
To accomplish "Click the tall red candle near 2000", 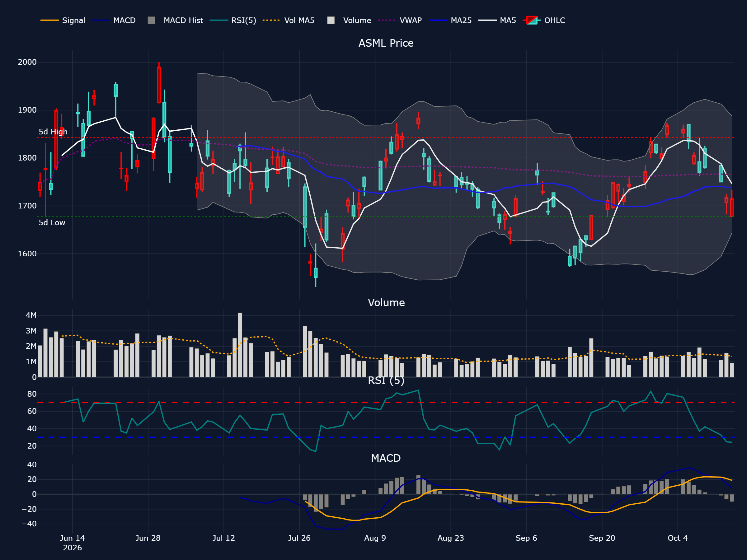I will pos(159,85).
